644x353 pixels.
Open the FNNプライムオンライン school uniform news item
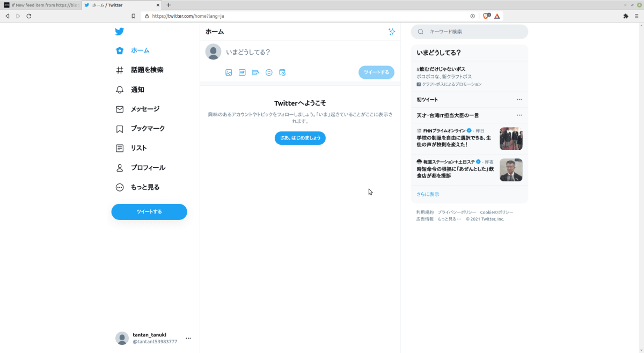[470, 138]
